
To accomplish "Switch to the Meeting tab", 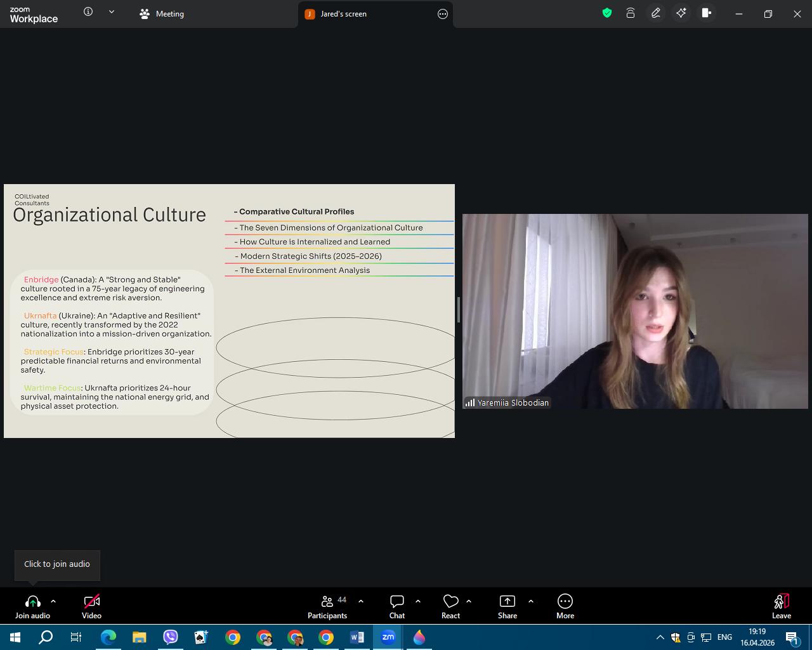I will (x=162, y=14).
